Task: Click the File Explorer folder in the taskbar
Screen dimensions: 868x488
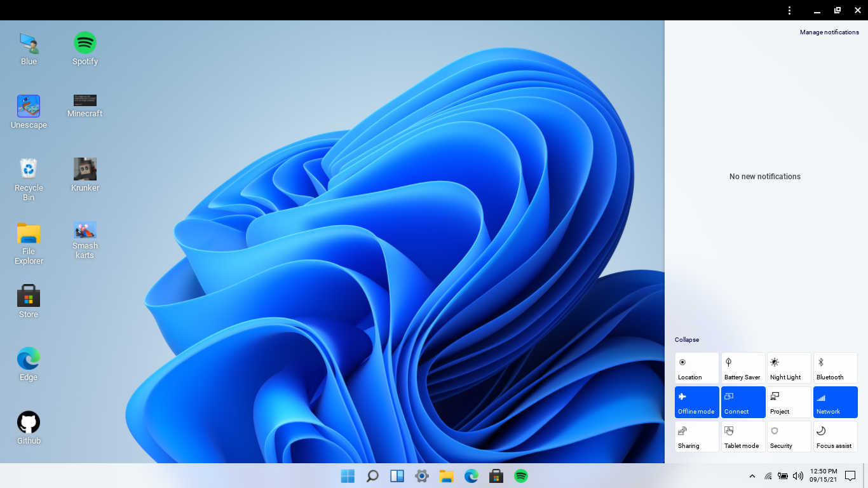Action: (447, 476)
